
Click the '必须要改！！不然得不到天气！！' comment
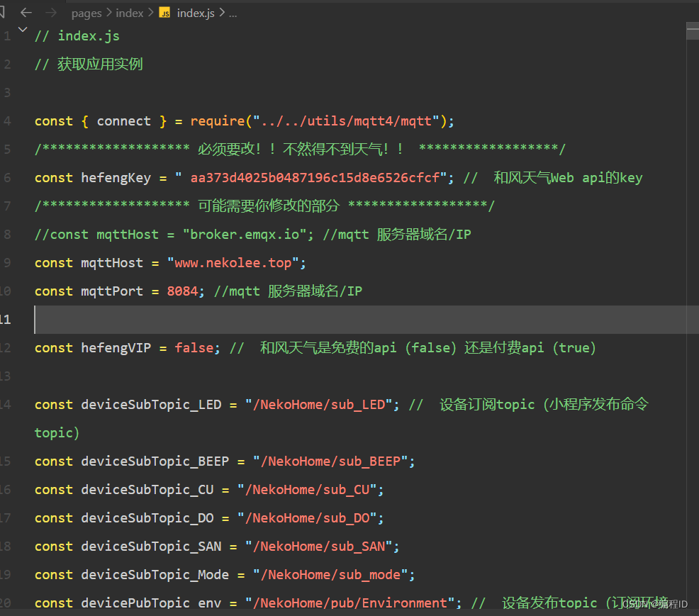pyautogui.click(x=301, y=150)
